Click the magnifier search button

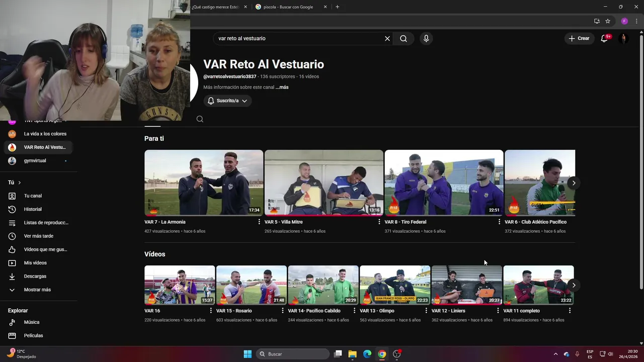click(404, 38)
